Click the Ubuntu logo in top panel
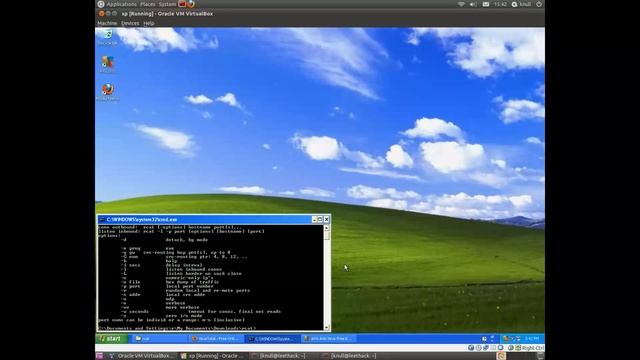The image size is (640, 360). [101, 4]
